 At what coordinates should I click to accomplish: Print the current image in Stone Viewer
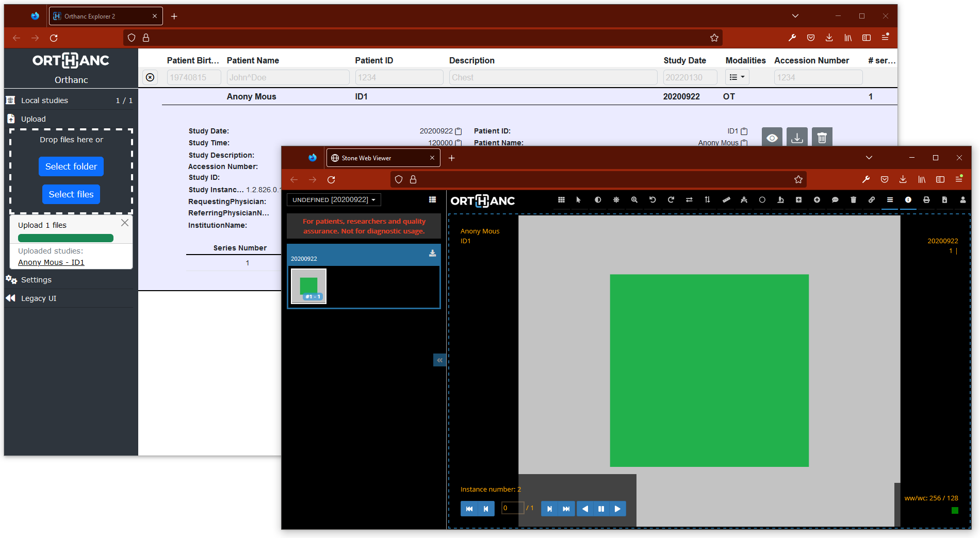pyautogui.click(x=926, y=200)
